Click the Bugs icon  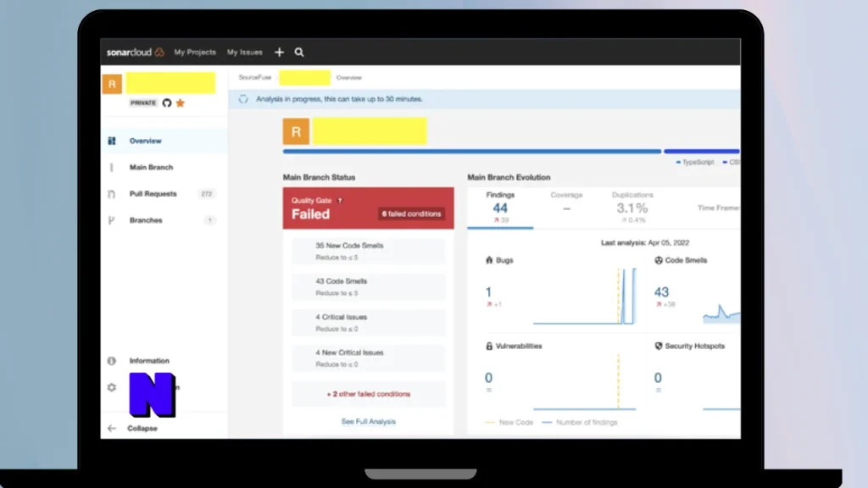point(489,260)
